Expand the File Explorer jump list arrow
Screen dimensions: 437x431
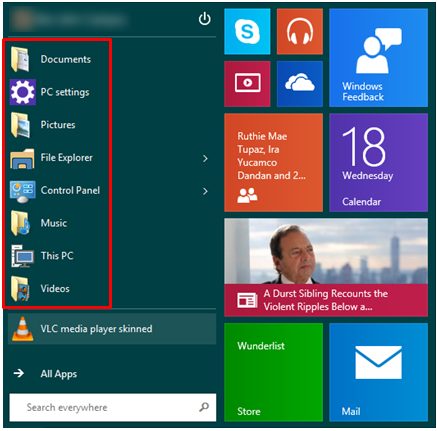[x=205, y=158]
